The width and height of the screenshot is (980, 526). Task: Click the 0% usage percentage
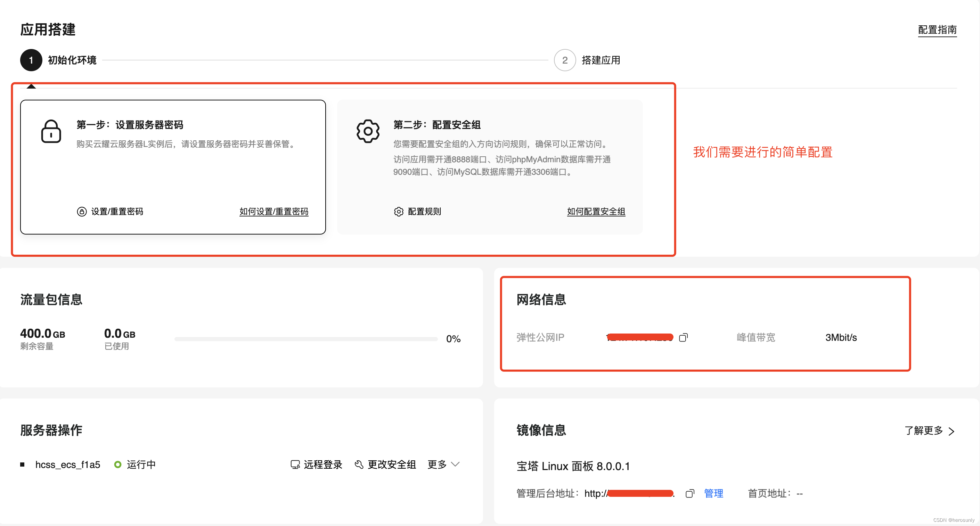(x=454, y=339)
